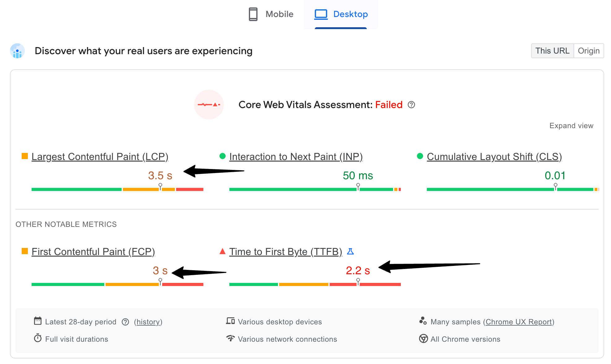The width and height of the screenshot is (611, 364).
Task: Click the experimental flask icon beside TTFB
Action: click(x=351, y=252)
